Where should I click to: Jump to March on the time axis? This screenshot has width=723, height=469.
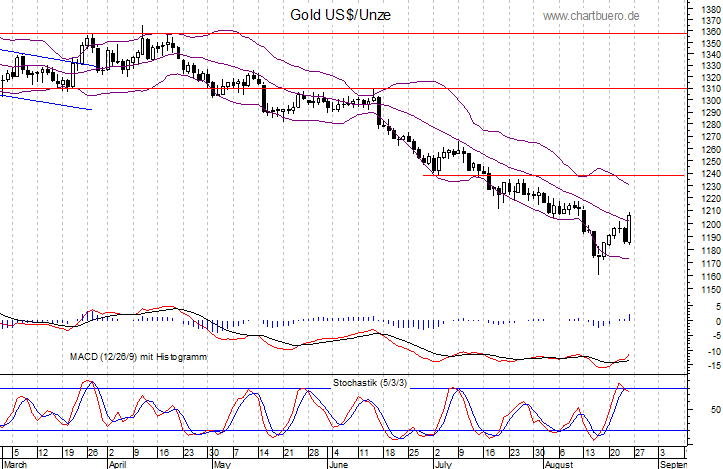15,464
